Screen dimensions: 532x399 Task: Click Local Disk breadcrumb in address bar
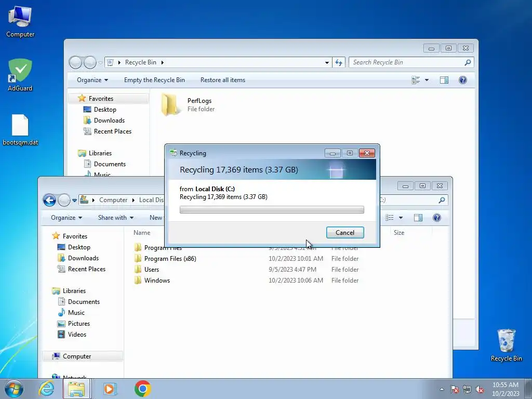click(x=151, y=200)
